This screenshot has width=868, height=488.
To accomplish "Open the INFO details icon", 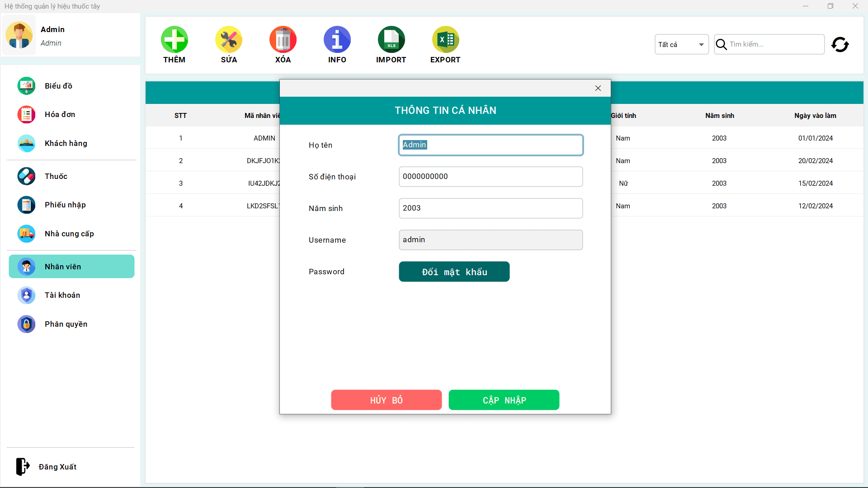I will pos(337,40).
